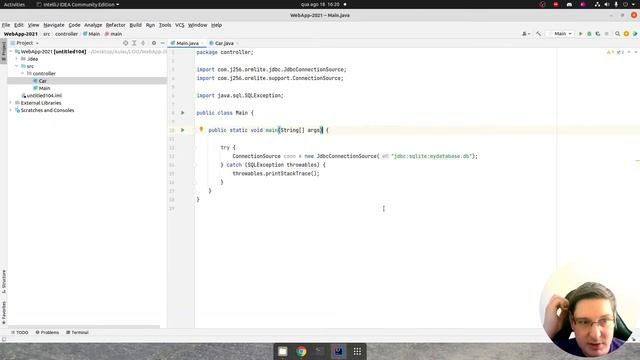
Task: Open the Navigate menu
Action: click(x=54, y=25)
